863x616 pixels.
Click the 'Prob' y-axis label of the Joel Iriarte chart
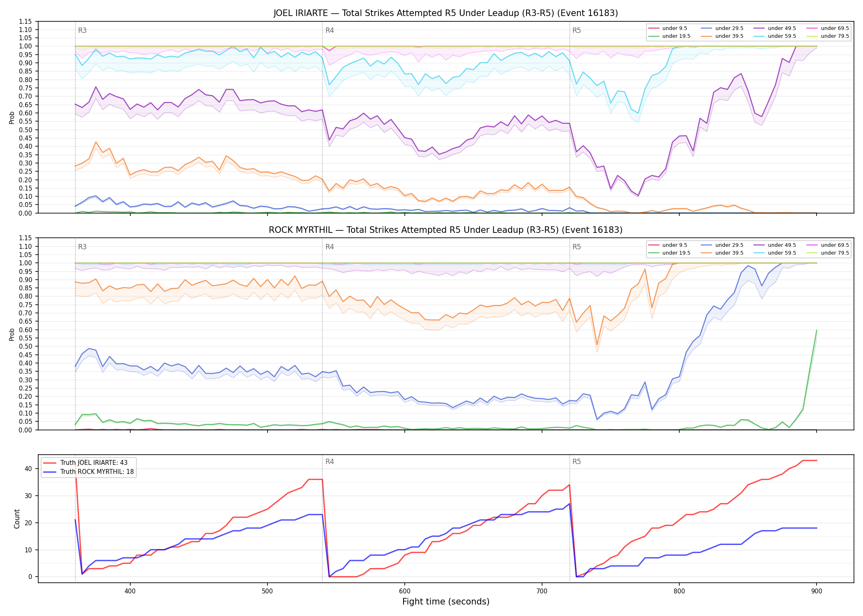click(12, 117)
